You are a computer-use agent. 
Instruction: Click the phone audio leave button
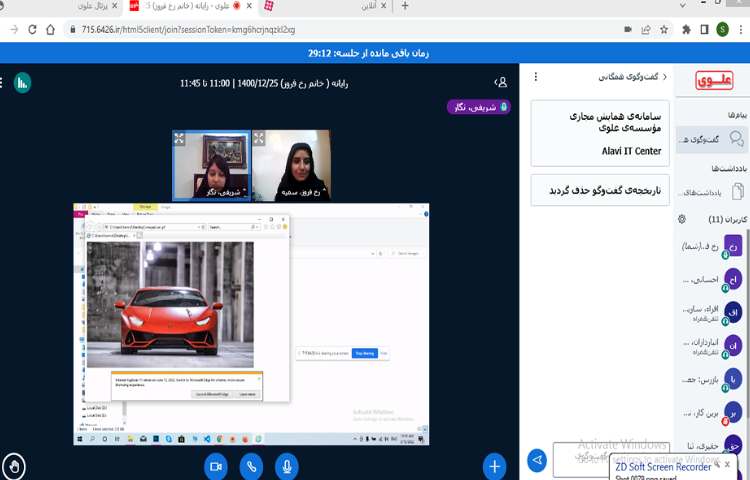[251, 465]
